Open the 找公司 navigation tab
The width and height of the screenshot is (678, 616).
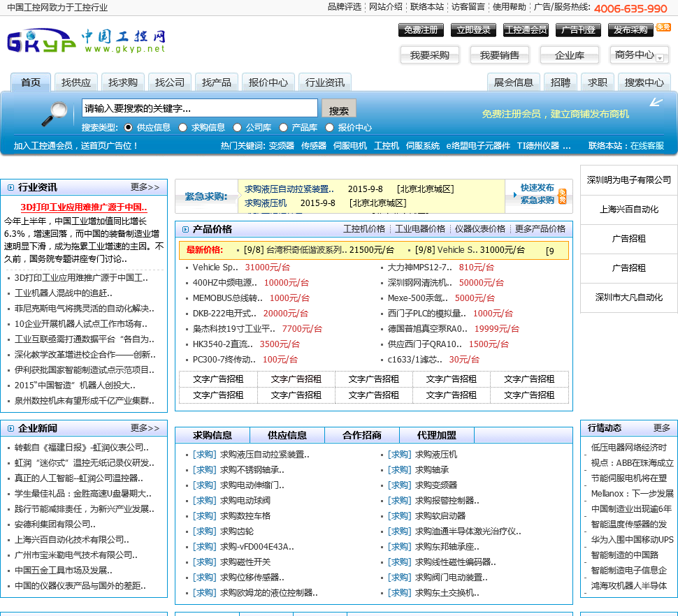point(169,82)
